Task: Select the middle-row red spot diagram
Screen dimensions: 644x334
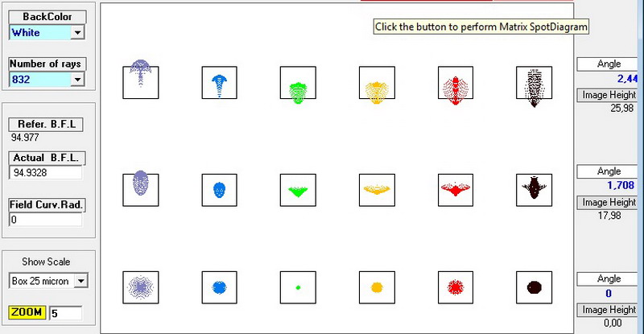Action: tap(456, 190)
